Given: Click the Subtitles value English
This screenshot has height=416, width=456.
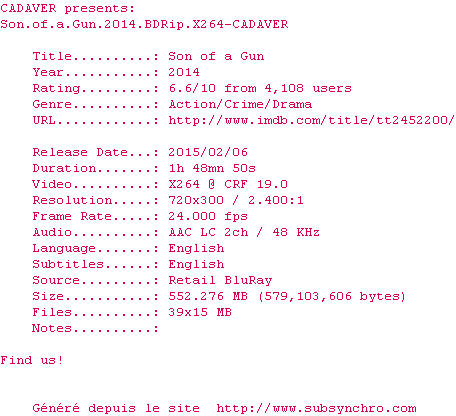Looking at the screenshot, I should click(x=196, y=265).
